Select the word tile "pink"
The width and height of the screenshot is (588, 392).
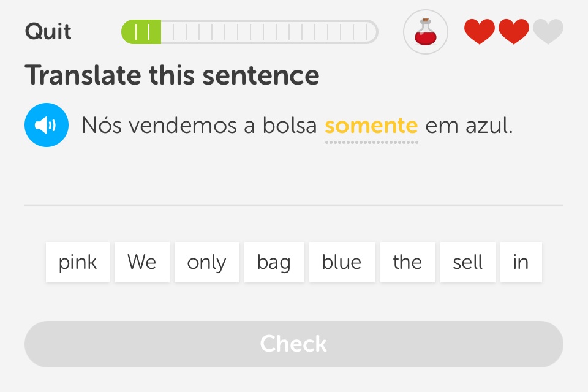[78, 262]
